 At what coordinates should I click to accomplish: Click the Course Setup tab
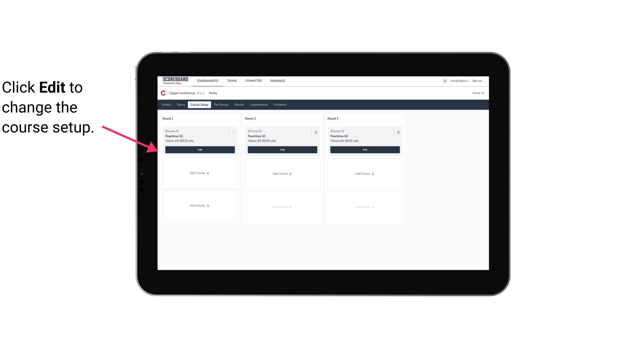(199, 105)
